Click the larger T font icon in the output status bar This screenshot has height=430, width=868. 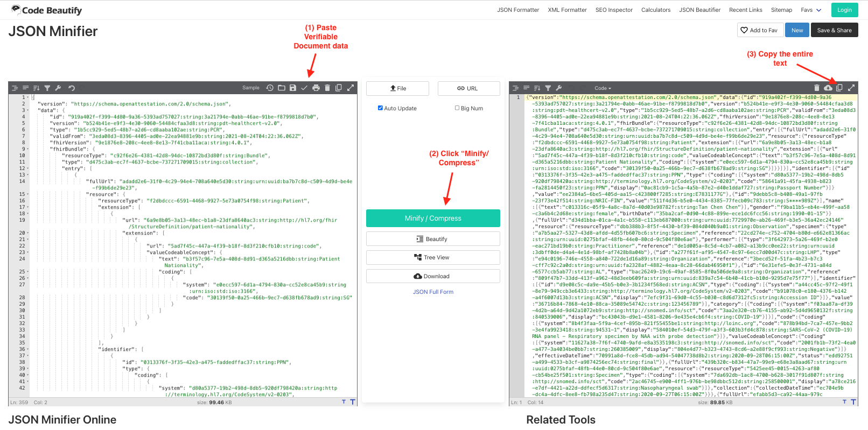point(853,402)
